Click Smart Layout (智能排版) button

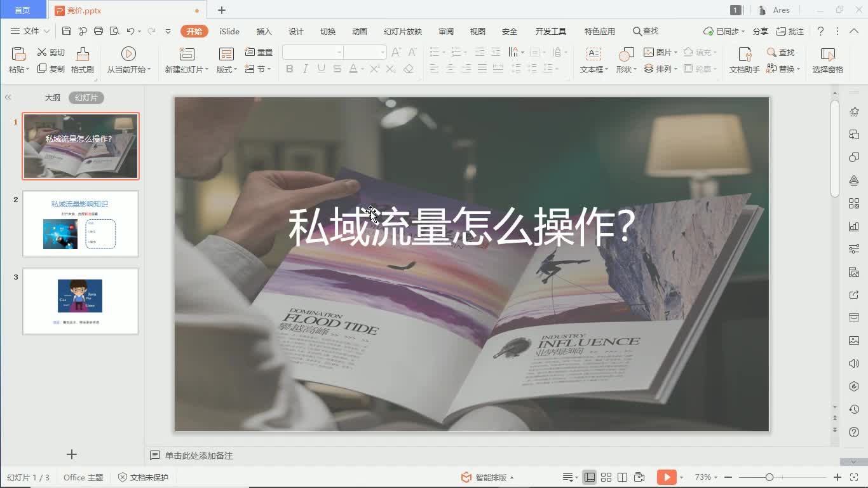click(x=487, y=477)
